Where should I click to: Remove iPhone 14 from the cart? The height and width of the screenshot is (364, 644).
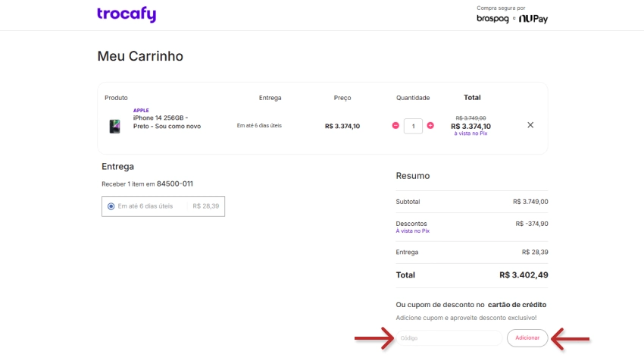point(530,125)
